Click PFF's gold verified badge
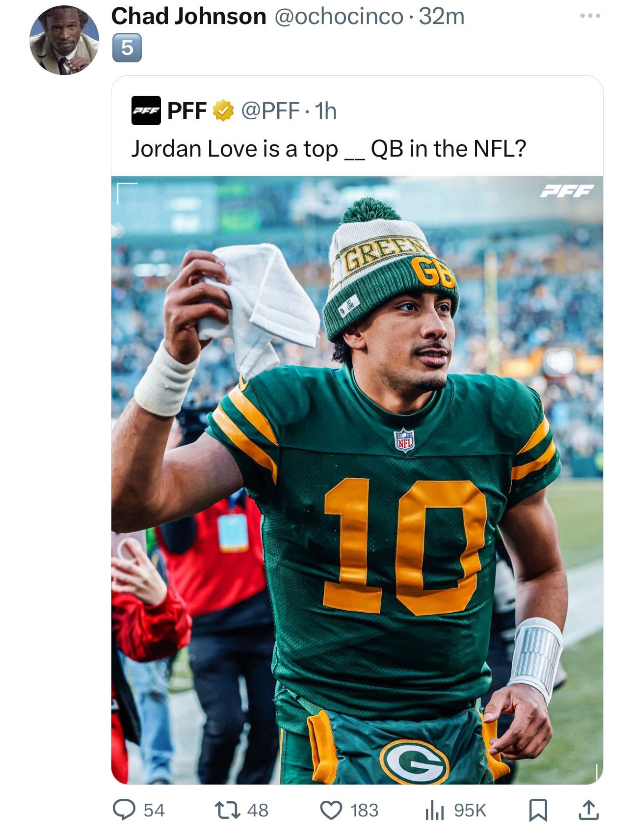Image resolution: width=633 pixels, height=840 pixels. pyautogui.click(x=222, y=111)
